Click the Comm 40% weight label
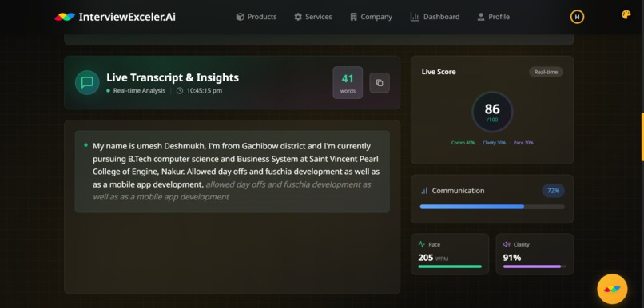Screen dimensions: 644x308 click(x=463, y=143)
